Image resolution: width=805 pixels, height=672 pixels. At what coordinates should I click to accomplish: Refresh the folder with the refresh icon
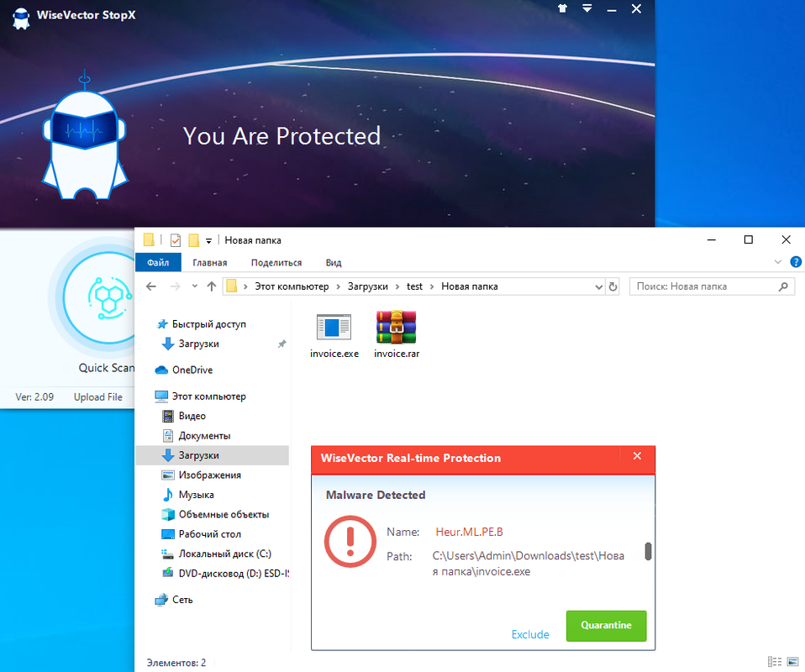pyautogui.click(x=613, y=286)
